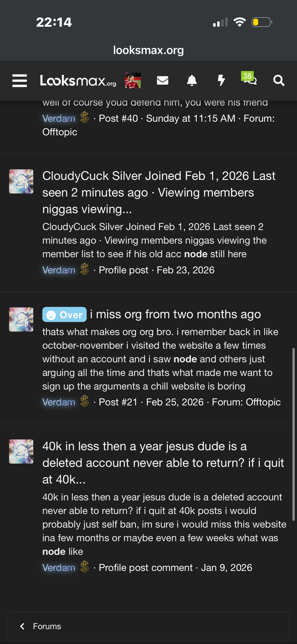Viewport: 297px width, 644px height.
Task: Tap Verdam username under Post #21
Action: click(59, 402)
